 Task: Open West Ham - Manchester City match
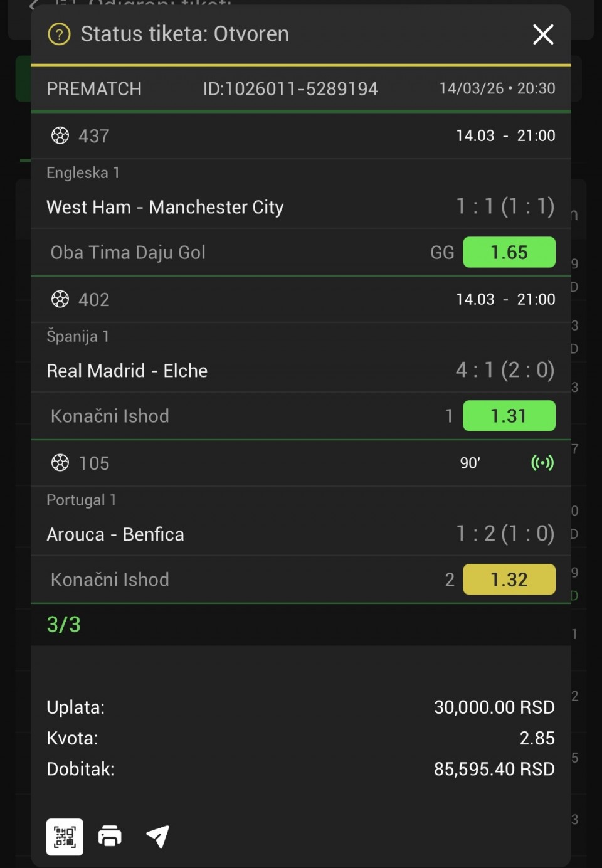tap(165, 207)
